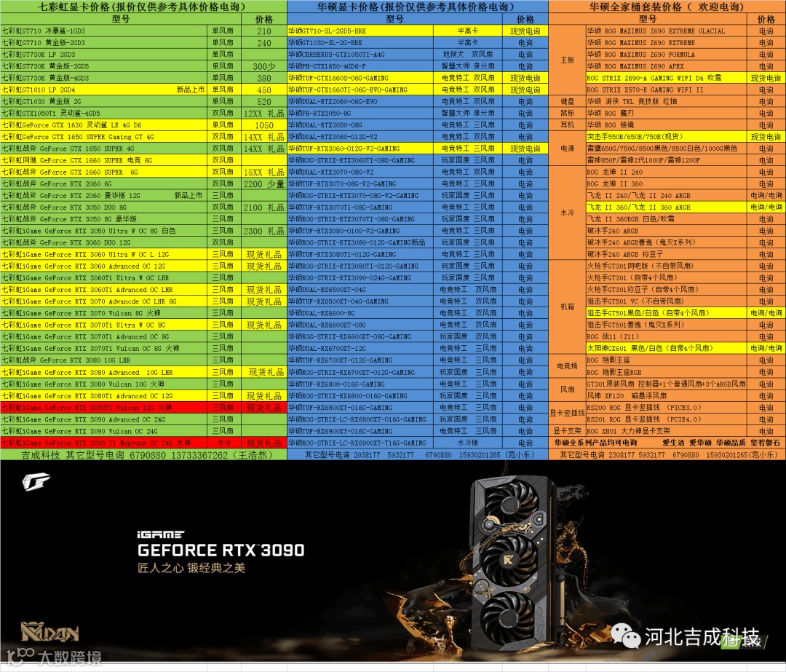Click the '河北吉成科技' account name

coord(702,636)
